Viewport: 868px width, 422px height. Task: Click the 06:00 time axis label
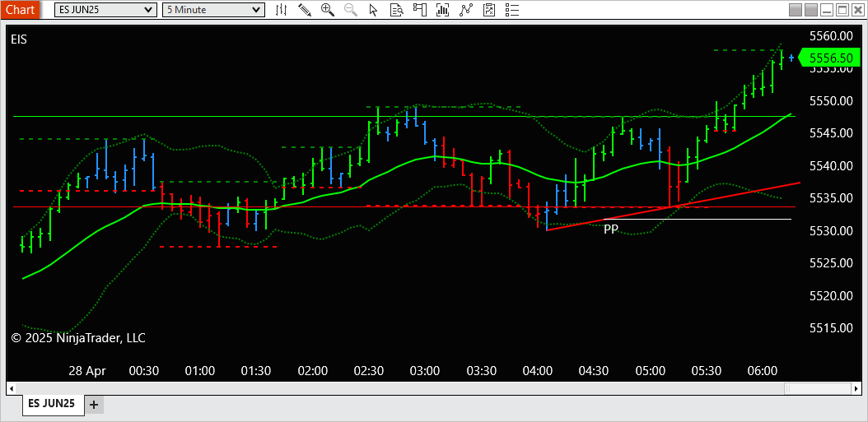point(763,370)
